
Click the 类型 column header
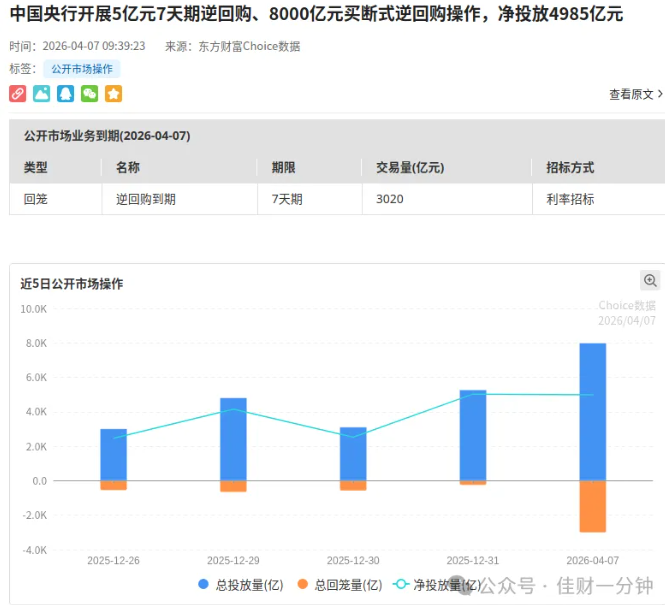36,167
